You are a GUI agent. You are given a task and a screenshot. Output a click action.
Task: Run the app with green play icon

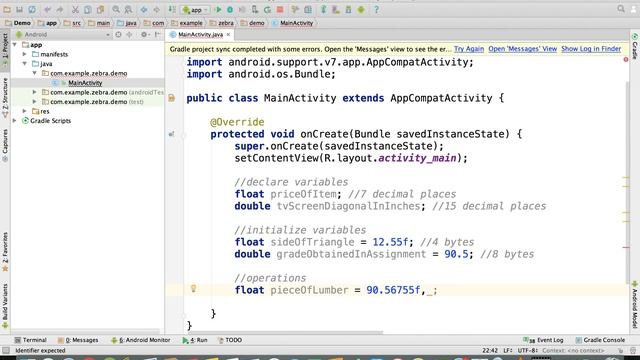(218, 9)
